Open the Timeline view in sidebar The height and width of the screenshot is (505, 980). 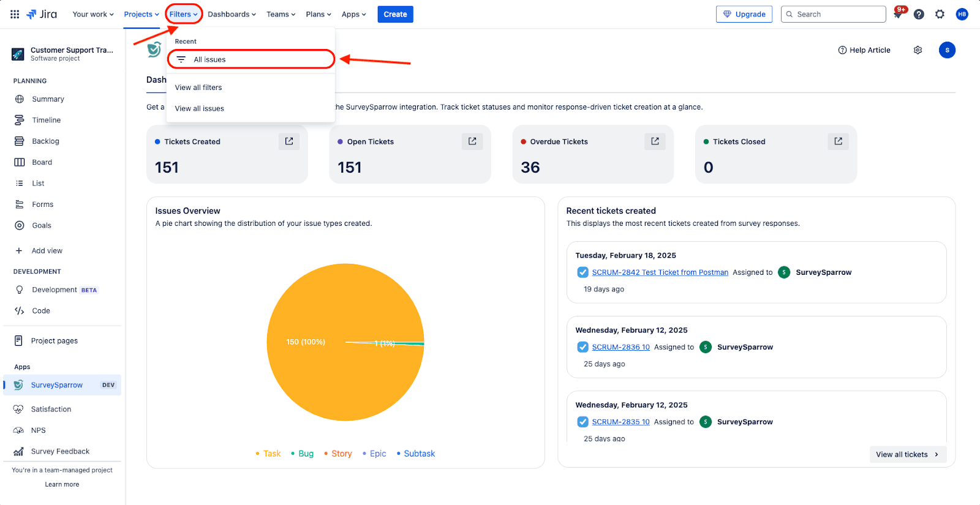point(46,120)
